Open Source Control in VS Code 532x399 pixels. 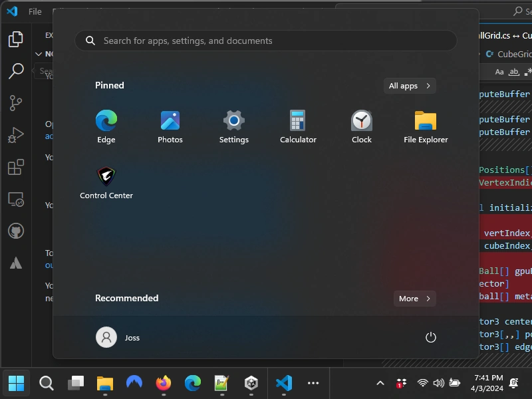(x=15, y=103)
